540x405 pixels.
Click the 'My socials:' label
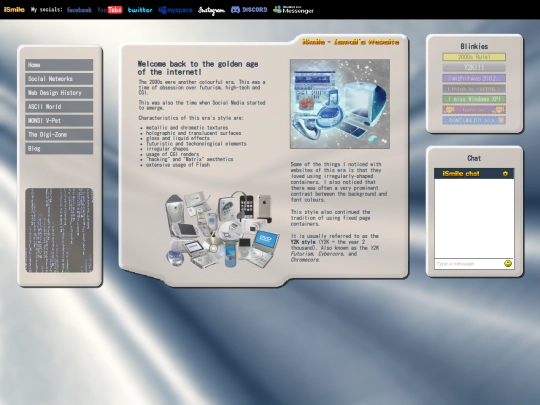point(46,10)
